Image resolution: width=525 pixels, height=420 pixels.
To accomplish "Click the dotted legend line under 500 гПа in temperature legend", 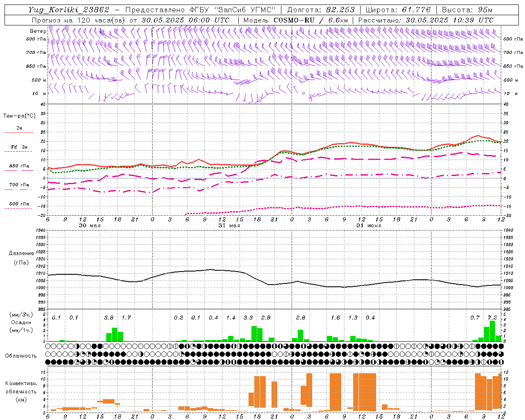I will [18, 208].
